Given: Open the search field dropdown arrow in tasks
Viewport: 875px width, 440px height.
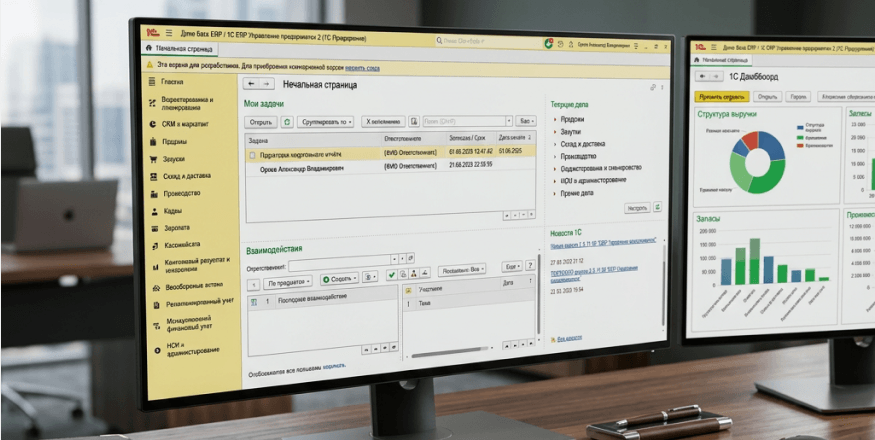Looking at the screenshot, I should 508,121.
